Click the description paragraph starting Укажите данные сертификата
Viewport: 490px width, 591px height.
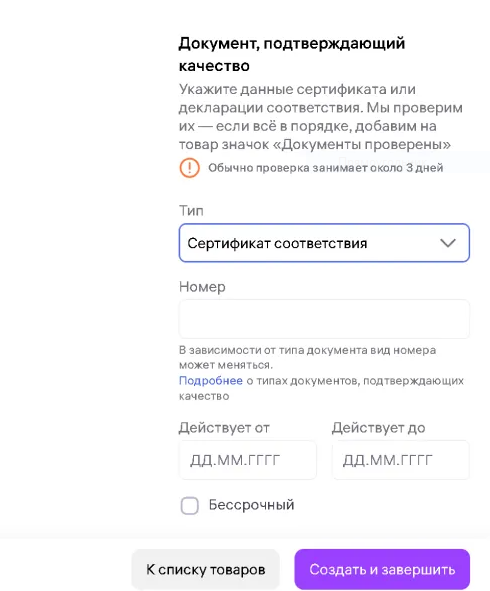(x=321, y=117)
